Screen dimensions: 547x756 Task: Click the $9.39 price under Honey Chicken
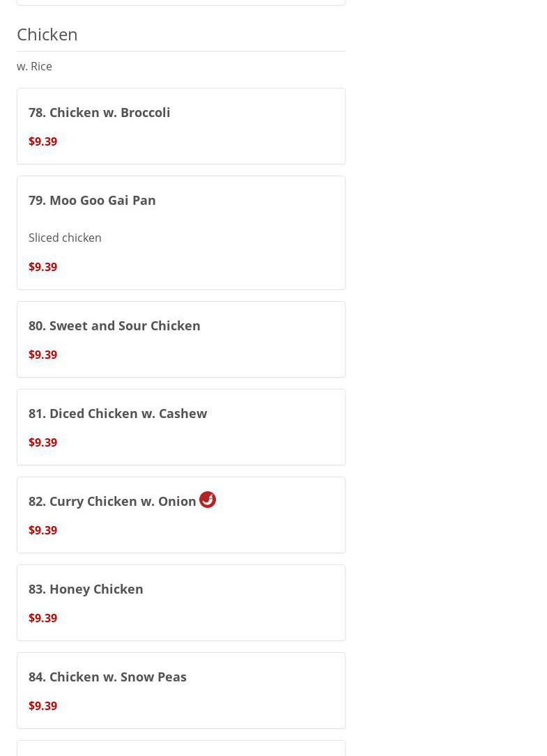(43, 618)
